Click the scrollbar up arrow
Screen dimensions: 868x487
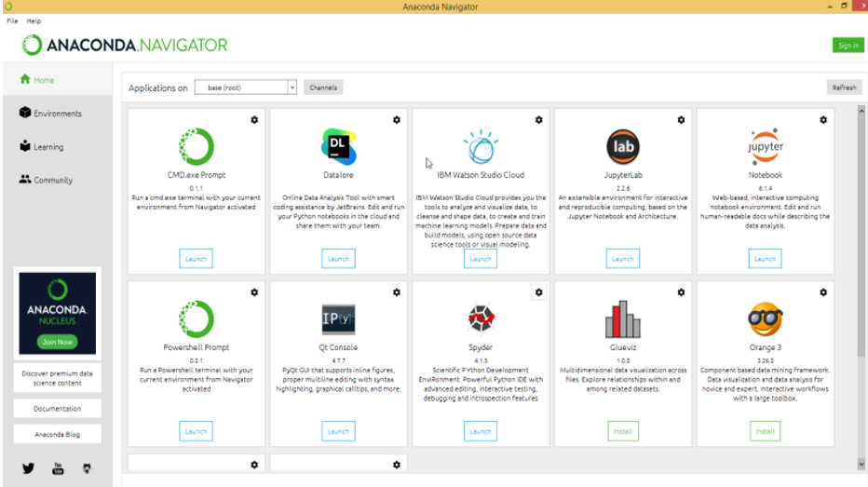(x=861, y=111)
